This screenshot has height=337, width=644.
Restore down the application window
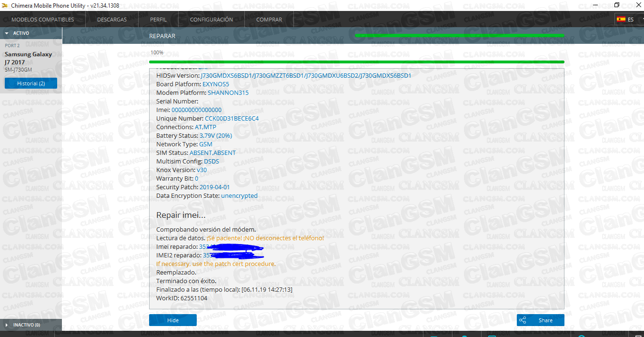click(x=617, y=5)
